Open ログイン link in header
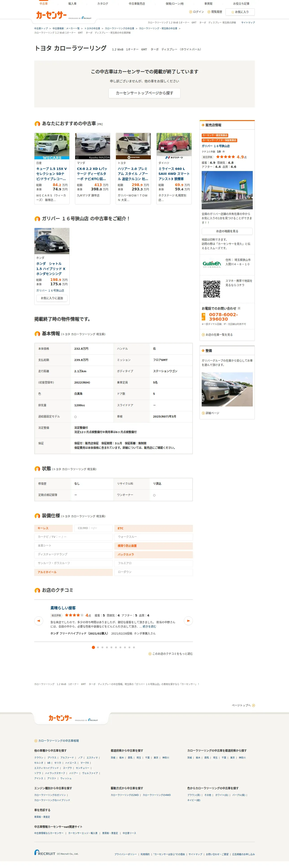Image resolution: width=289 pixels, height=868 pixels. click(x=197, y=12)
